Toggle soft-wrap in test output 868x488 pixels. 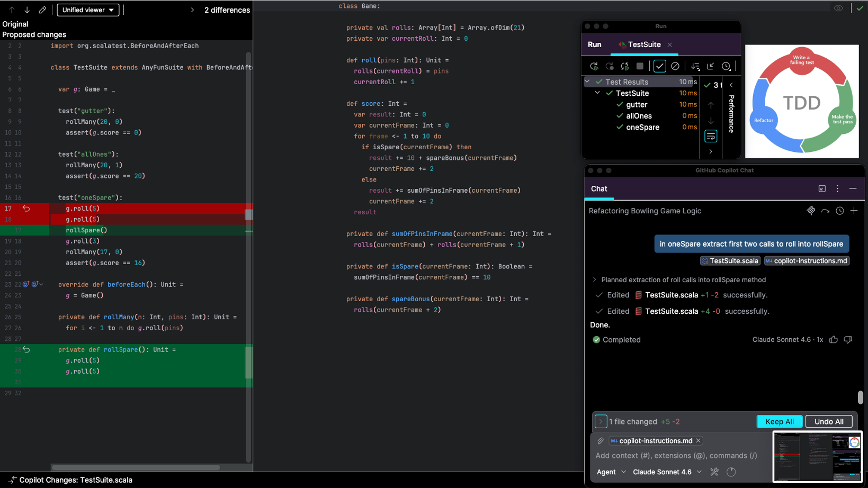711,137
